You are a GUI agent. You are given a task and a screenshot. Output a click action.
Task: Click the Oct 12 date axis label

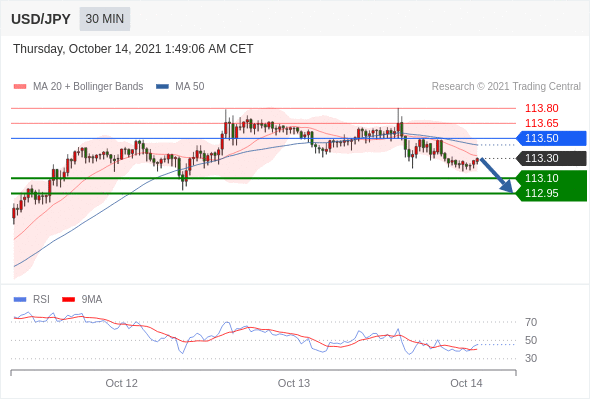coord(122,383)
